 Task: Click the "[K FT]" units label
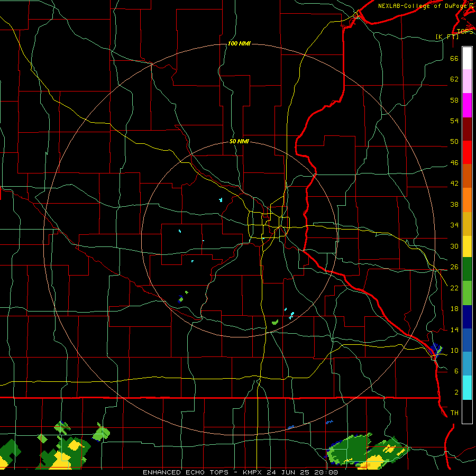[447, 36]
